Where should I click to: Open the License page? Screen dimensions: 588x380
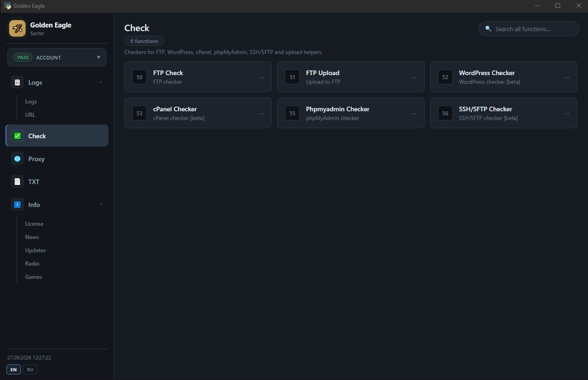34,224
